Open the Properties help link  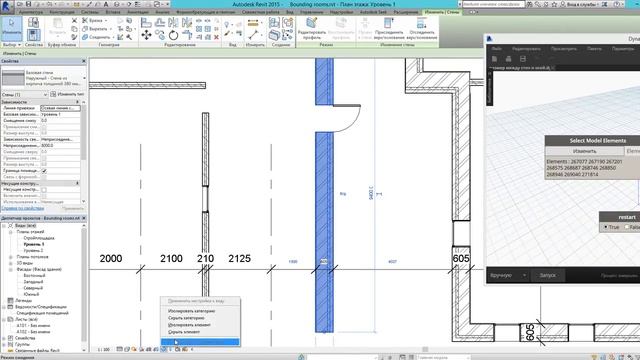(x=22, y=208)
